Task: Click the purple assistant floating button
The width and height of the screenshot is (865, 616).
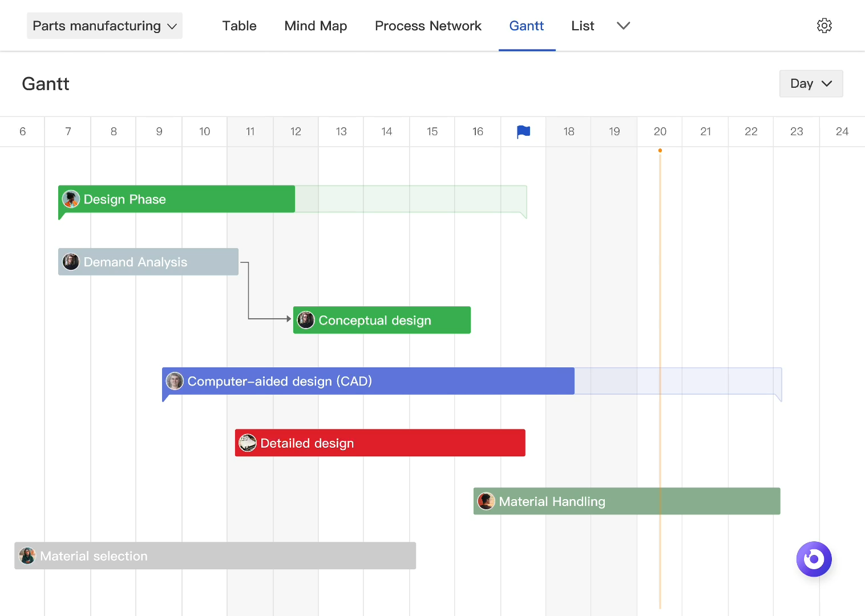Action: point(814,559)
